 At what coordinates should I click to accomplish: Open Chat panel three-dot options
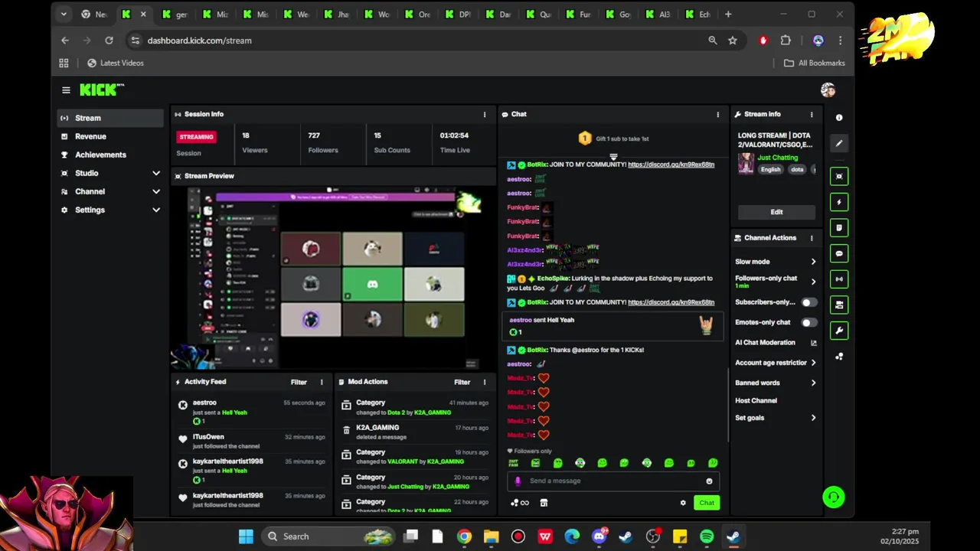(x=717, y=114)
